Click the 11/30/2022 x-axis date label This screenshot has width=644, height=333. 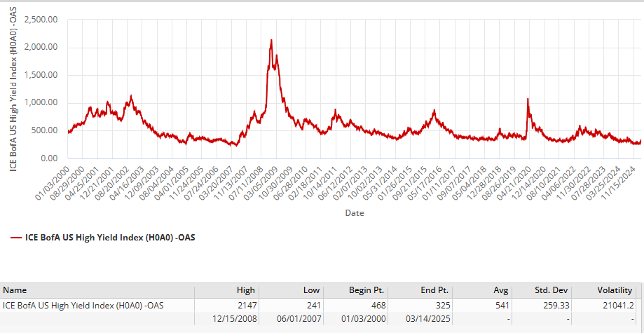[575, 184]
